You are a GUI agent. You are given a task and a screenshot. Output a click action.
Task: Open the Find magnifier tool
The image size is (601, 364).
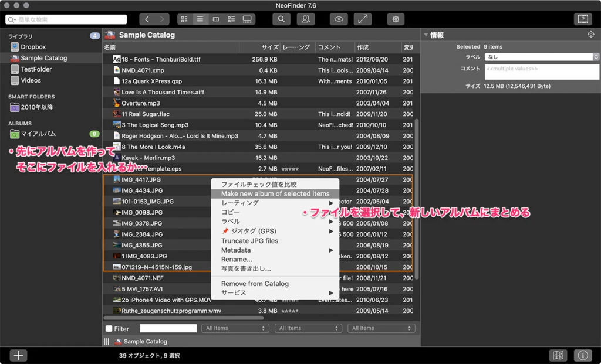click(x=281, y=19)
